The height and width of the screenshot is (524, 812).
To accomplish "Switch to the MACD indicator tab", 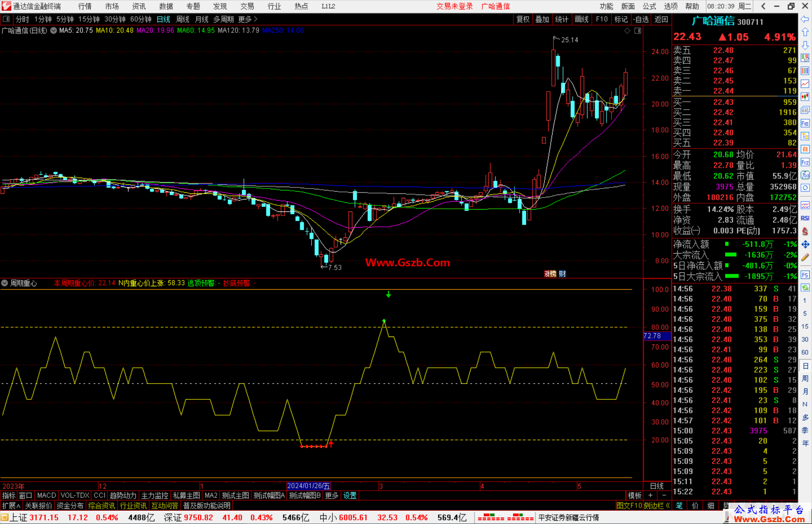I will click(x=47, y=495).
